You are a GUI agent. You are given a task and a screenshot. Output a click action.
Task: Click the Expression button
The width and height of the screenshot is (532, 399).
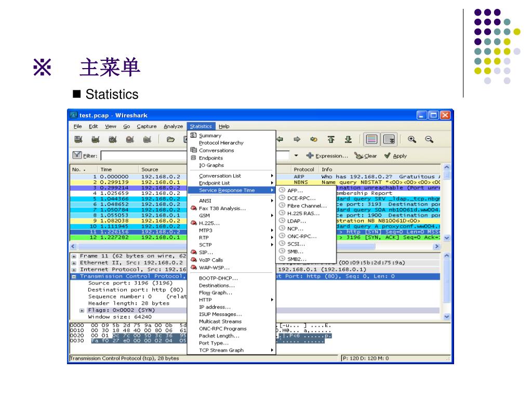[x=327, y=156]
